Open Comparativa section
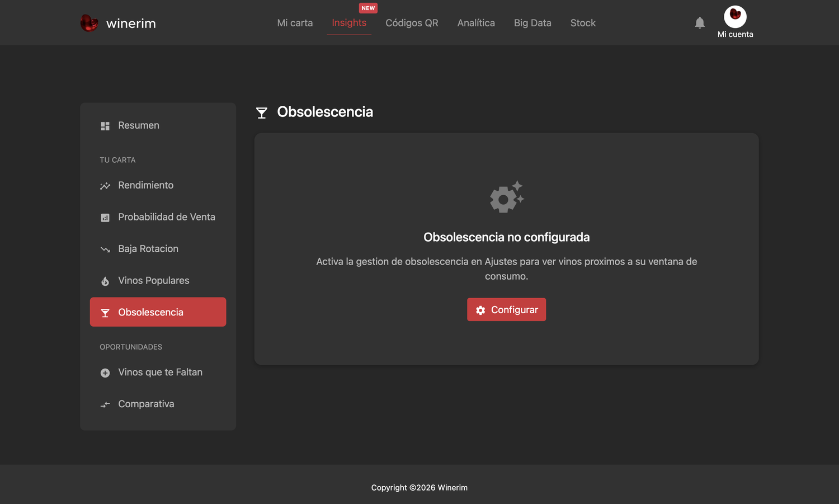Screen dimensions: 839x504 coord(158,404)
